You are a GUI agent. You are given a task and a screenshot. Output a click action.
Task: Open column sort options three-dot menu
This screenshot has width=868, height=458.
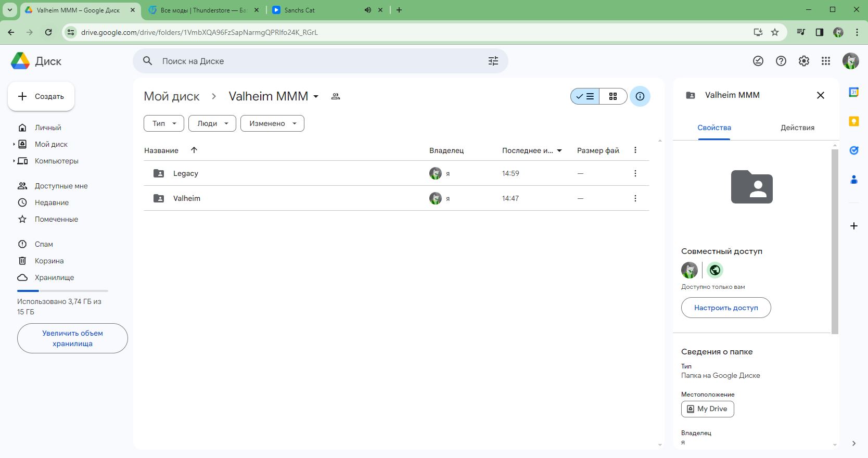635,150
